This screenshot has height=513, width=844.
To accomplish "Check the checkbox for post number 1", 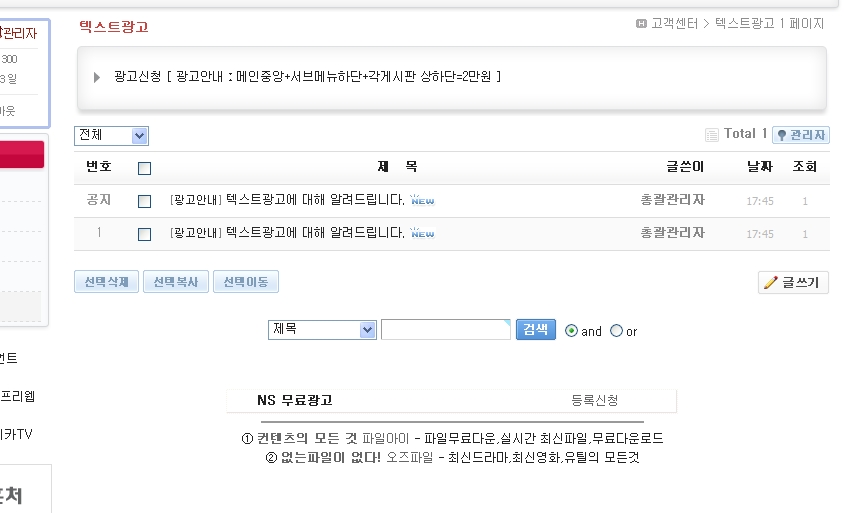I will (144, 234).
